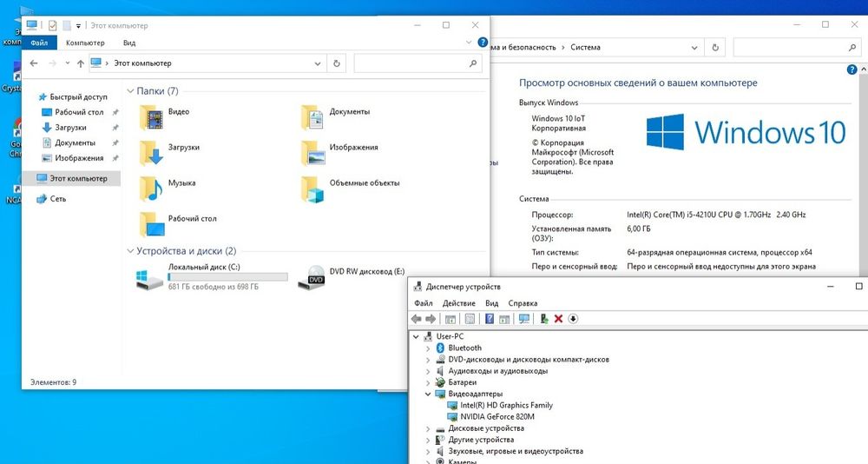Select DVD RW дисковод (E:)
The width and height of the screenshot is (868, 464).
pos(351,276)
